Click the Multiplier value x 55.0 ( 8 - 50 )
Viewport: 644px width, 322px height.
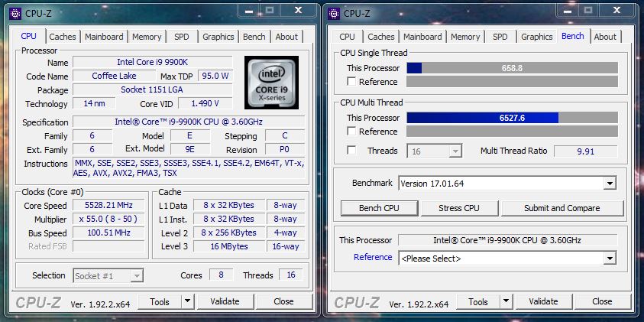pos(108,219)
